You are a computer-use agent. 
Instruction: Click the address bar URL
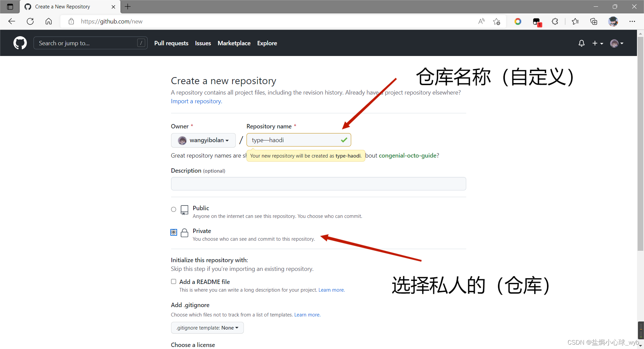[112, 21]
